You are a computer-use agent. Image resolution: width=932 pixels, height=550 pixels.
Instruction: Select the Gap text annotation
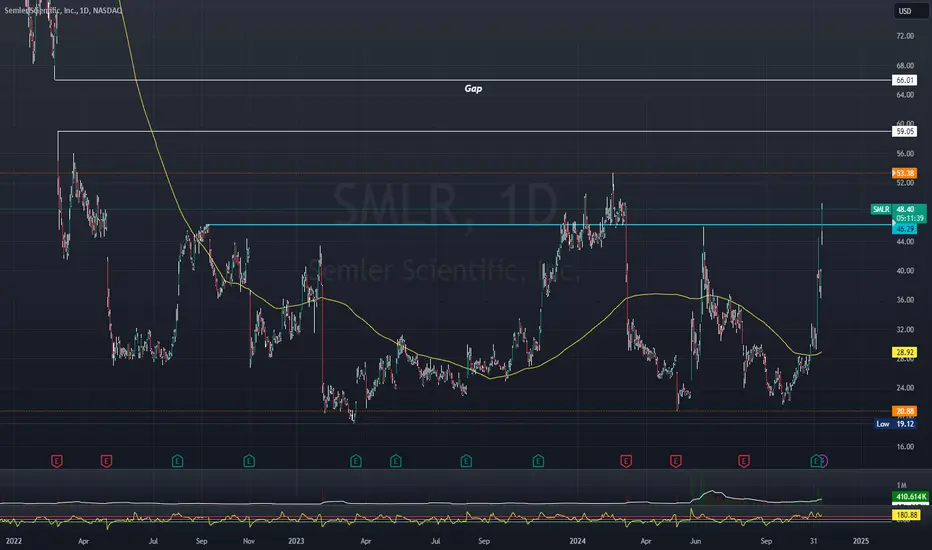coord(473,89)
